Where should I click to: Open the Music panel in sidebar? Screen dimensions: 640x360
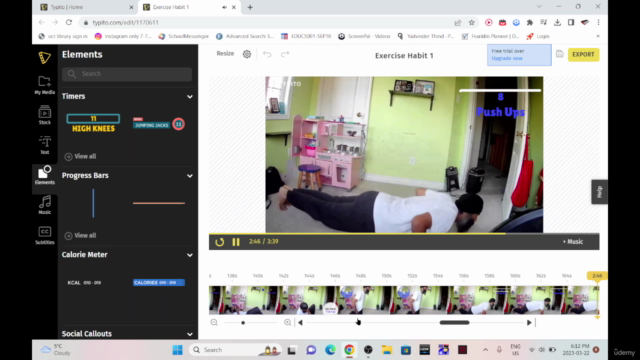(44, 205)
